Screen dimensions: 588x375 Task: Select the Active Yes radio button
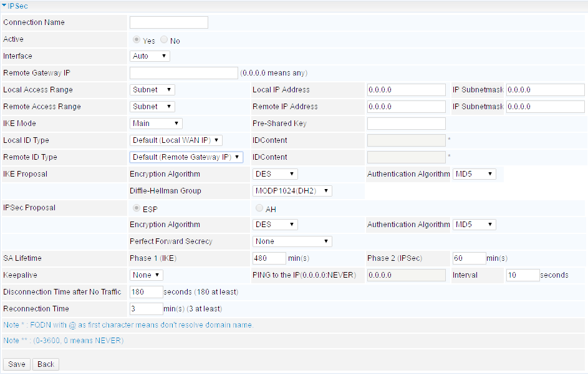[137, 39]
